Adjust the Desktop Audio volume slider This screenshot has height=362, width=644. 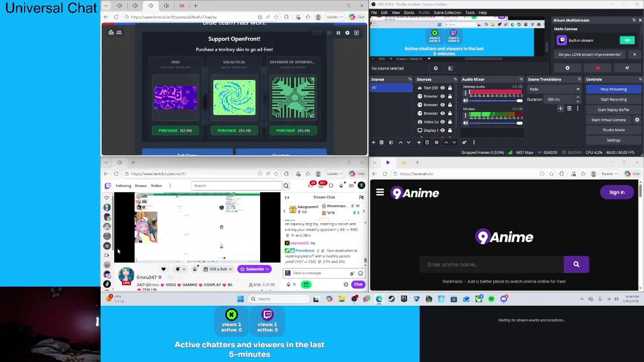pos(496,101)
